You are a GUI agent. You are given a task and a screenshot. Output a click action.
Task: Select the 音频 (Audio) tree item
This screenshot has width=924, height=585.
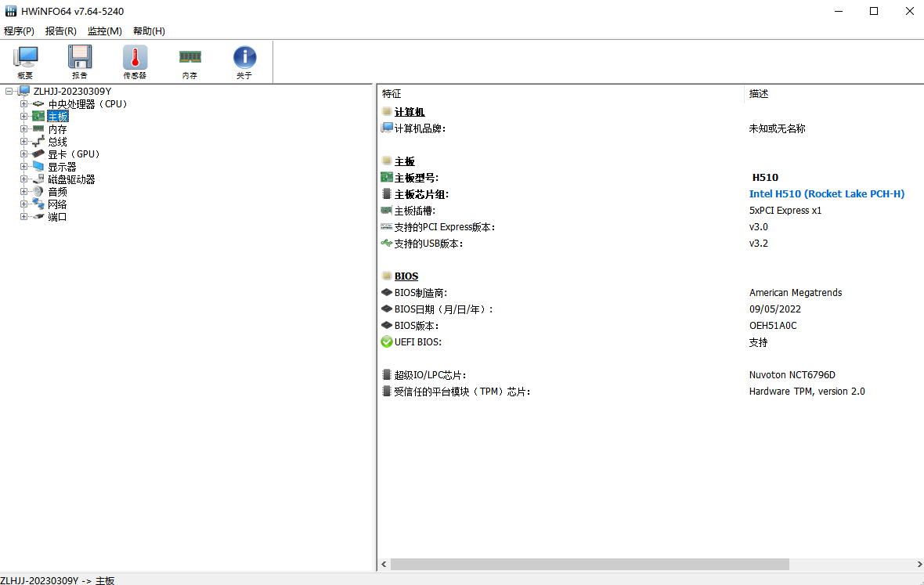pyautogui.click(x=57, y=192)
